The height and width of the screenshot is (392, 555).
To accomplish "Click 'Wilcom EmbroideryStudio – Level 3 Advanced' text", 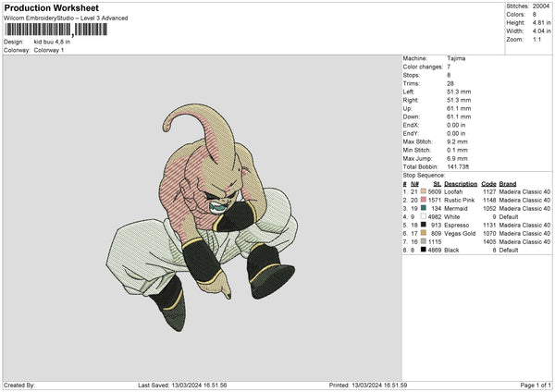I will pos(66,18).
